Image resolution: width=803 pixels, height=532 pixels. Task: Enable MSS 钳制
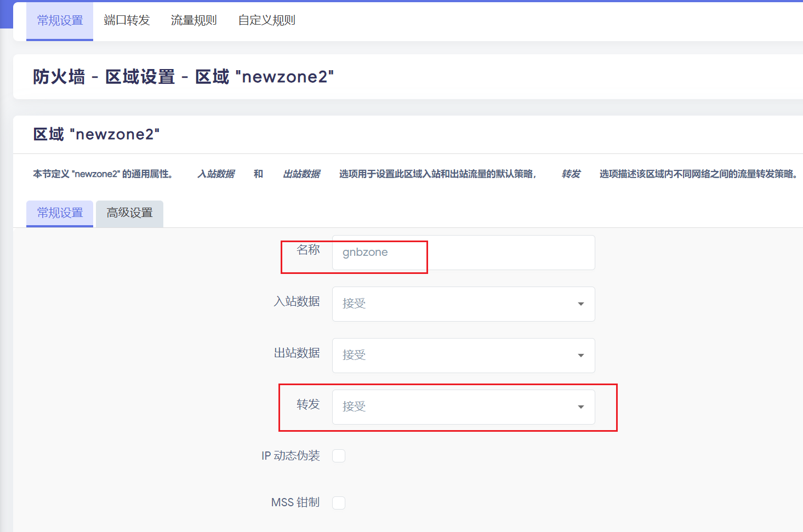click(339, 502)
